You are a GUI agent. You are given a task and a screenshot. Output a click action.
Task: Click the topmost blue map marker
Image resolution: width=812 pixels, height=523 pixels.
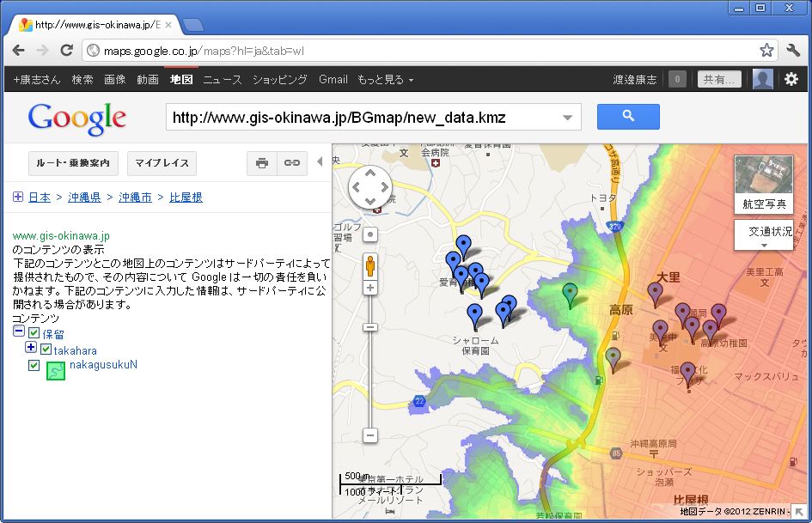click(x=463, y=246)
